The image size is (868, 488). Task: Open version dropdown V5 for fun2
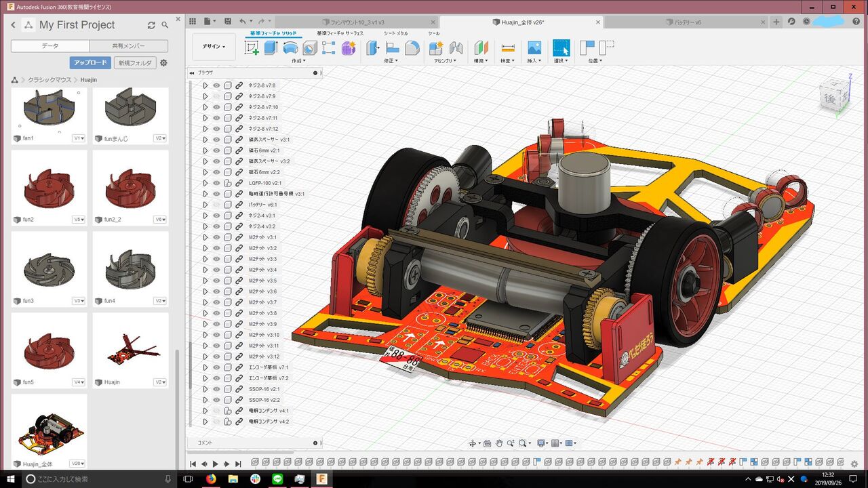(x=79, y=220)
